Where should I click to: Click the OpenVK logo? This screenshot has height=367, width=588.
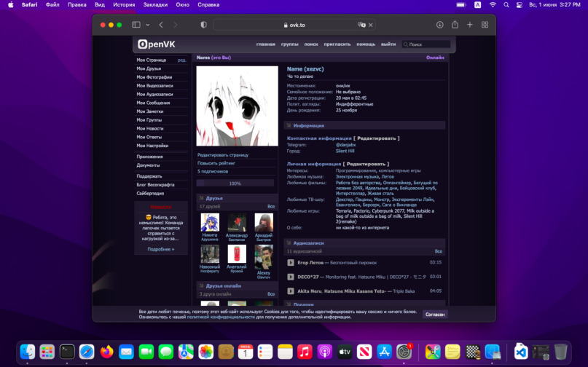click(157, 44)
